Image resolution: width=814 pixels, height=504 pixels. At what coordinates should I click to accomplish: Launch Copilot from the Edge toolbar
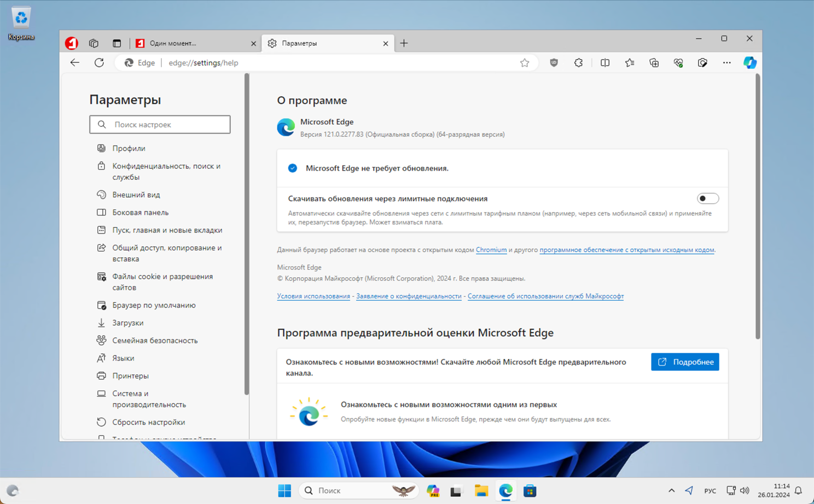pos(749,63)
